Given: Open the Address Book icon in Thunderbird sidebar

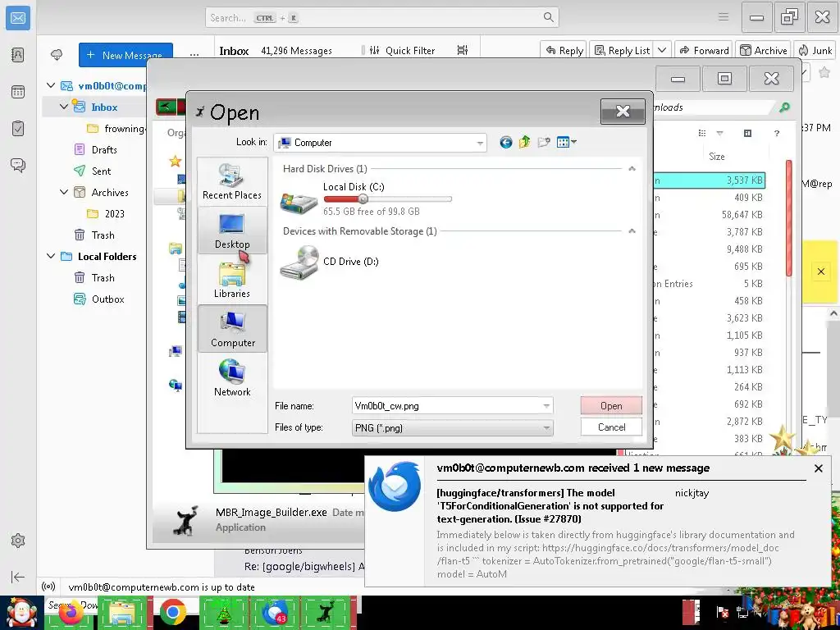Looking at the screenshot, I should point(18,55).
